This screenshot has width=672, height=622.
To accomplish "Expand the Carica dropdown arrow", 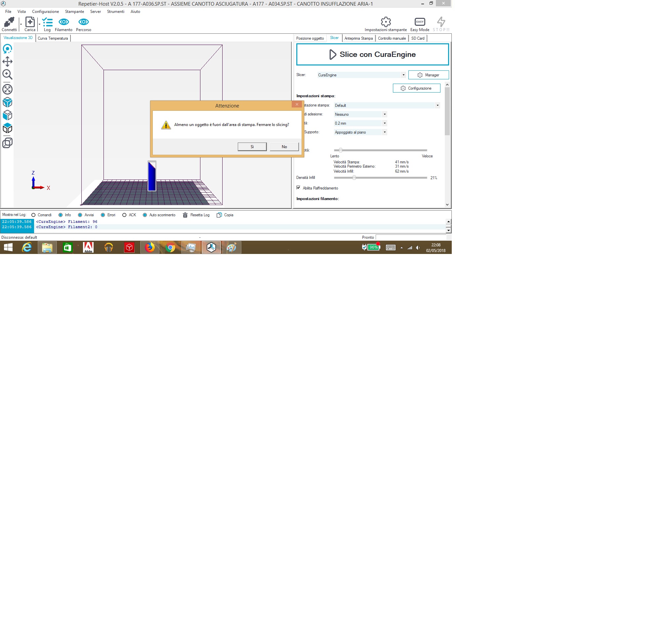I will pyautogui.click(x=39, y=24).
